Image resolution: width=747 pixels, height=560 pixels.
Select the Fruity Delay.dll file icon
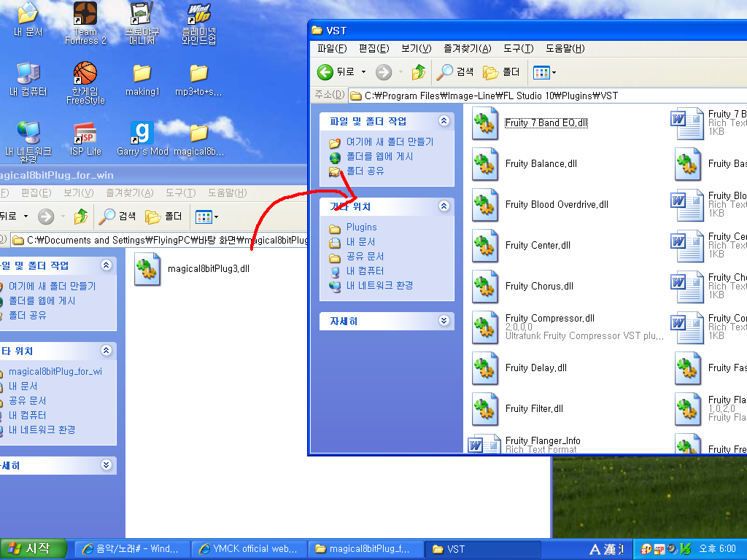point(485,368)
